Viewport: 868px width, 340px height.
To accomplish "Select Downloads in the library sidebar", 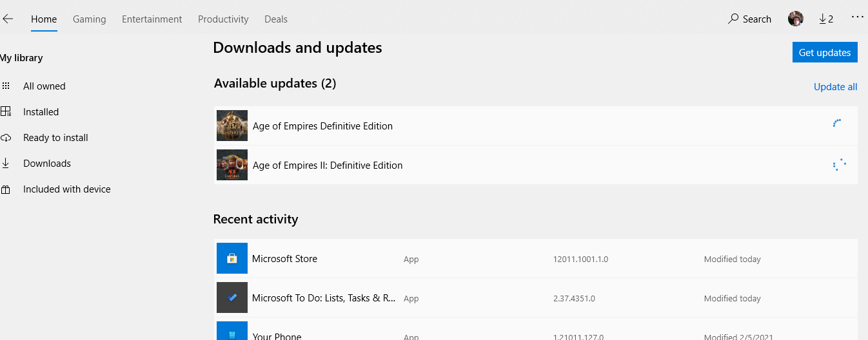I will pos(46,164).
